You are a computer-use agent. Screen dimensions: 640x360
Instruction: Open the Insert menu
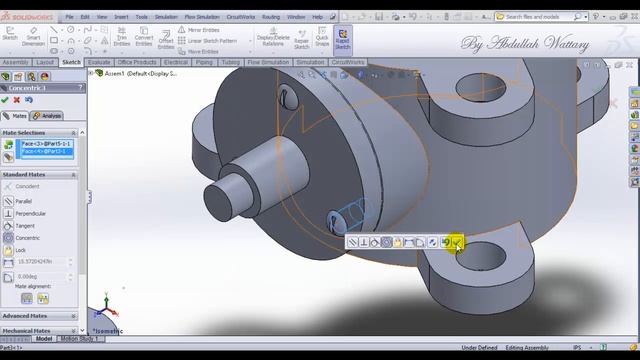[121, 17]
